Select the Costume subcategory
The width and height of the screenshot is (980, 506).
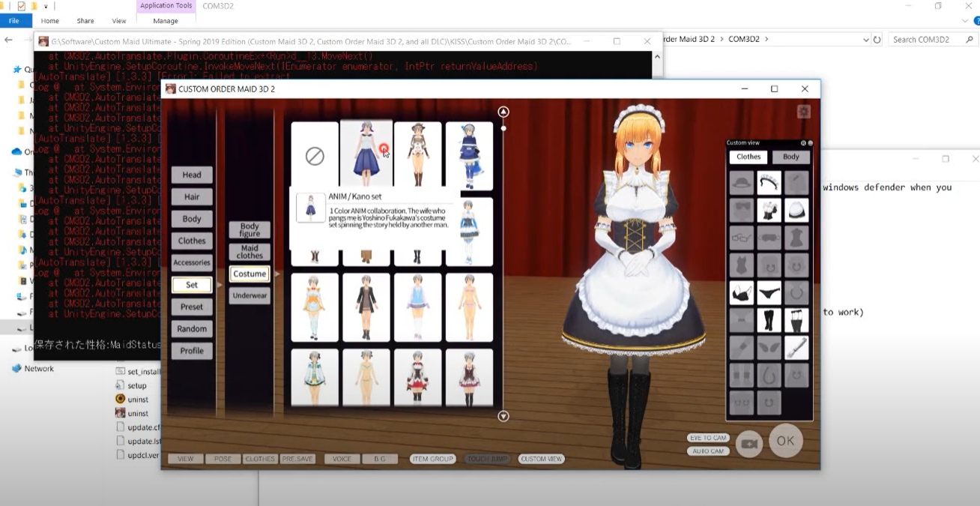click(x=249, y=274)
